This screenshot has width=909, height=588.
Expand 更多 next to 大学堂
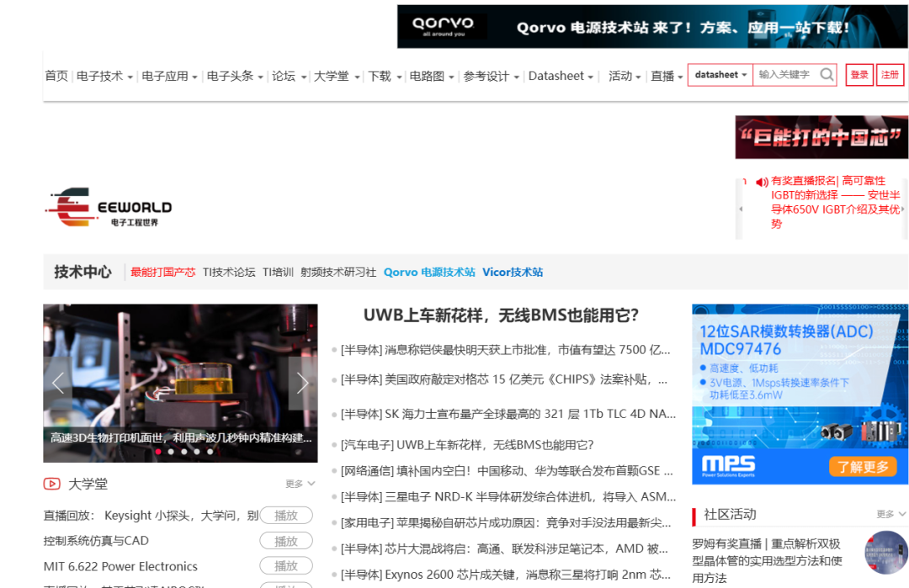pyautogui.click(x=300, y=484)
